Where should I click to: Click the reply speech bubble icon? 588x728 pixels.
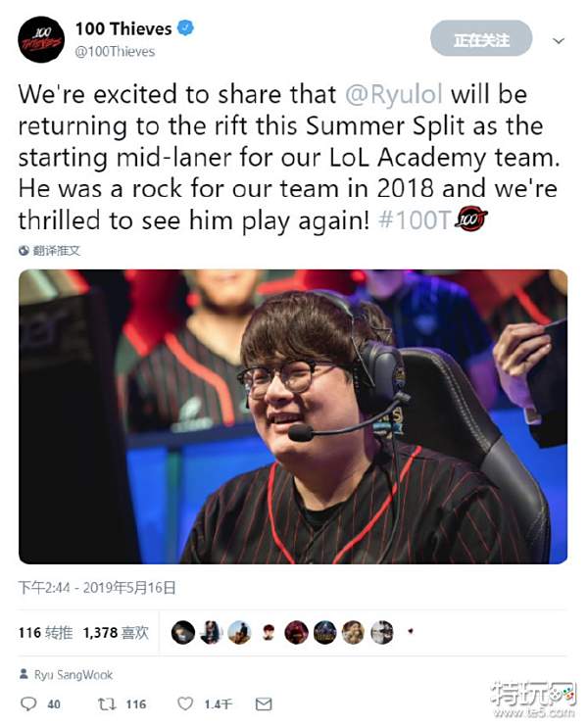(28, 704)
